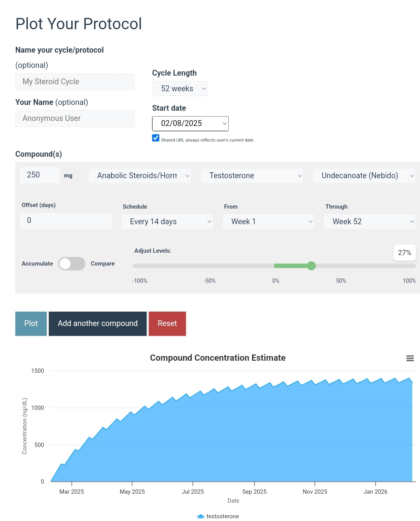Focus the Your Name input field
Screen dimensions: 420x521
pos(75,119)
